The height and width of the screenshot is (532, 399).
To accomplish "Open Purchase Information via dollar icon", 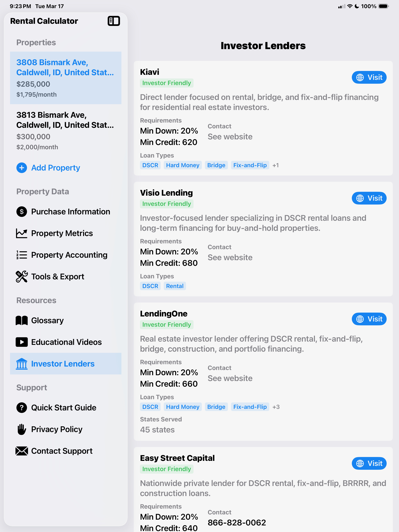I will click(x=21, y=212).
